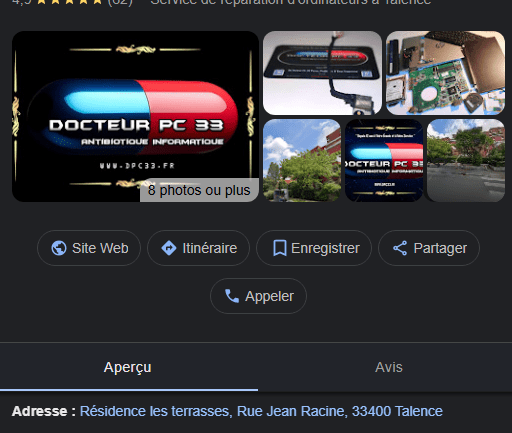Click the phone handset icon
The height and width of the screenshot is (433, 512).
coord(232,296)
